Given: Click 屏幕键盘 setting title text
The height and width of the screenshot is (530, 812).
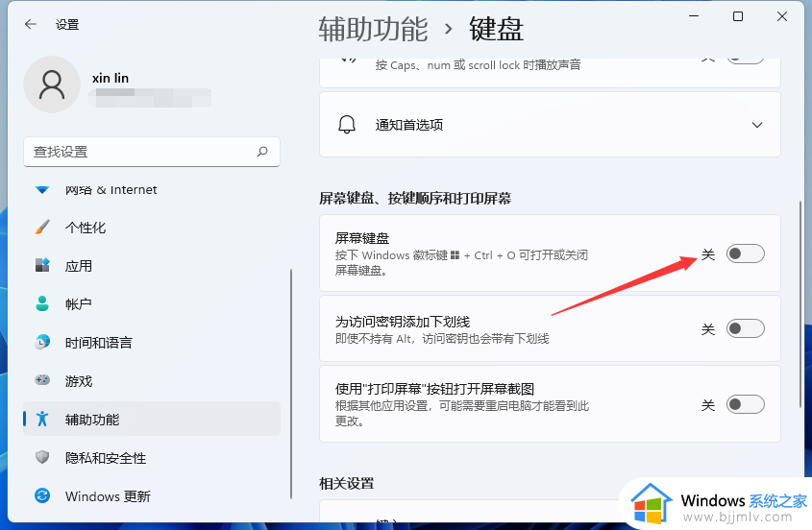Looking at the screenshot, I should 362,238.
